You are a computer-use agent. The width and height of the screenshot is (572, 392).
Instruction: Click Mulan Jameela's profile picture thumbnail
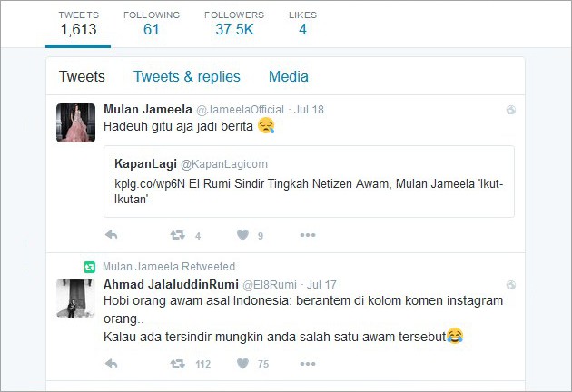[x=76, y=122]
